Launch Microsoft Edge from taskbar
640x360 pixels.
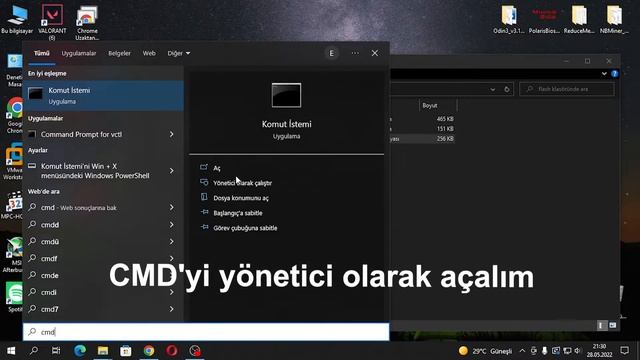80,351
